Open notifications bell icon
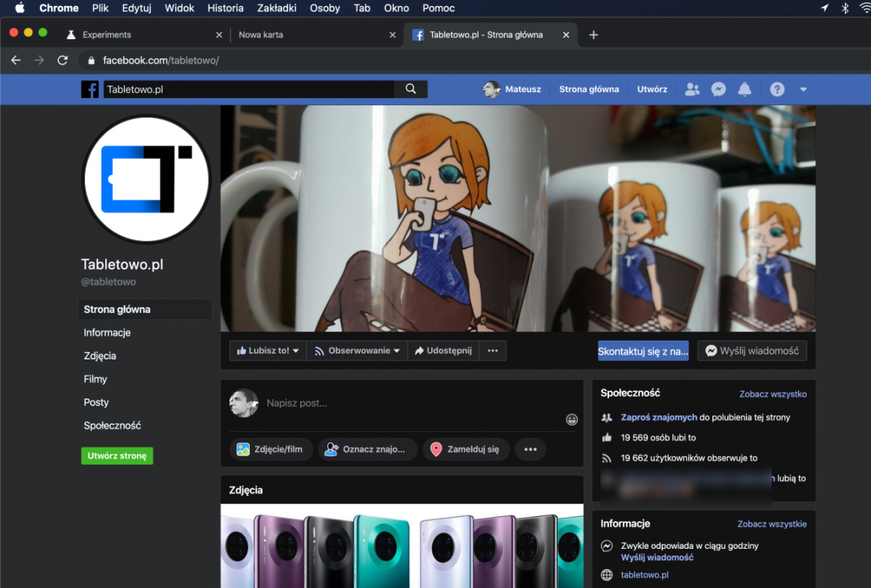Image resolution: width=871 pixels, height=588 pixels. (745, 89)
